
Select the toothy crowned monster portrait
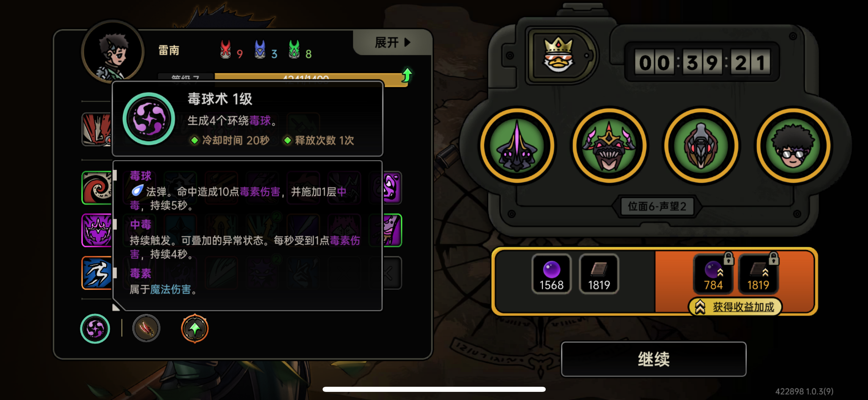(609, 146)
